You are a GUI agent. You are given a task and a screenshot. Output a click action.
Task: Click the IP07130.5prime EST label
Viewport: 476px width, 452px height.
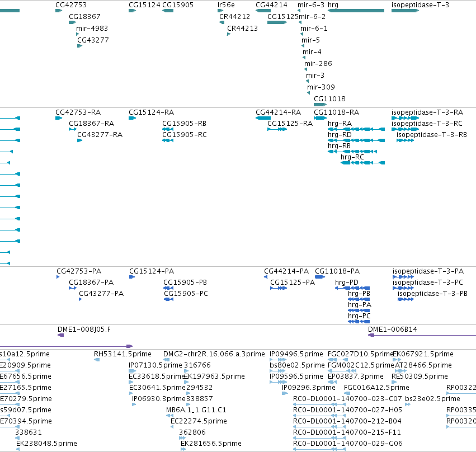pyautogui.click(x=155, y=365)
